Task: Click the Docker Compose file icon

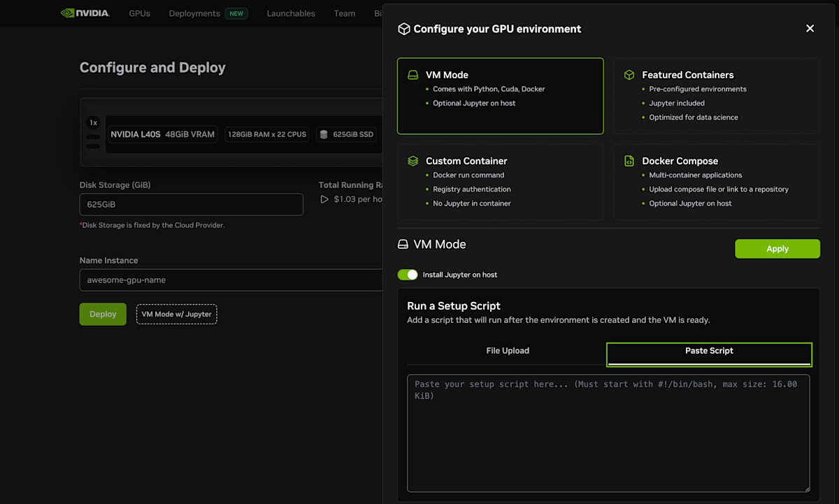Action: [x=629, y=161]
